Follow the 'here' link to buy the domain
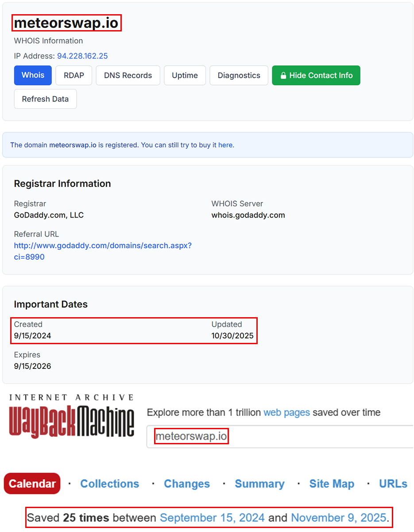The height and width of the screenshot is (532, 414). click(x=225, y=145)
